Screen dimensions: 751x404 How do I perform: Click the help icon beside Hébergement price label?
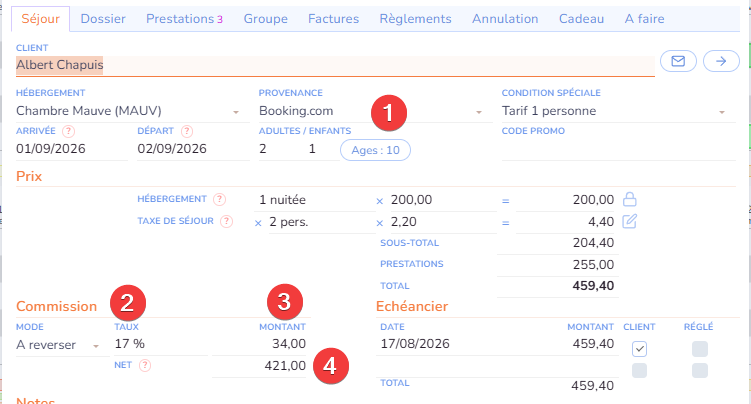(220, 199)
